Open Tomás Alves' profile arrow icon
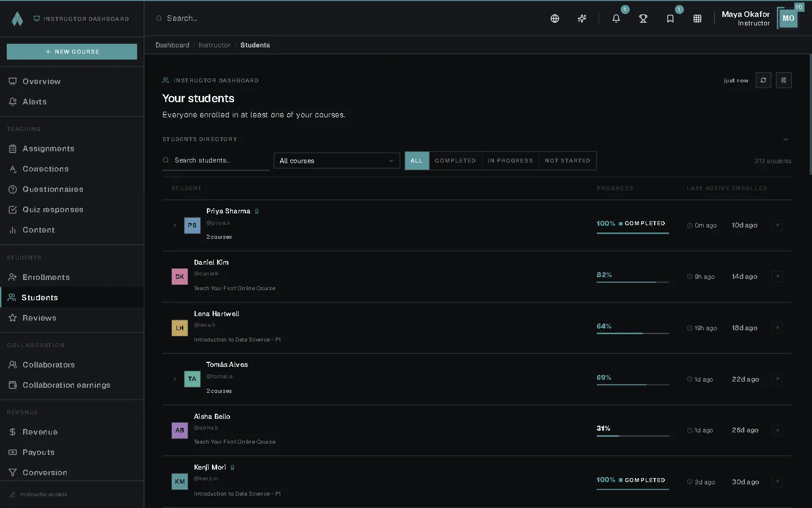 coord(777,379)
